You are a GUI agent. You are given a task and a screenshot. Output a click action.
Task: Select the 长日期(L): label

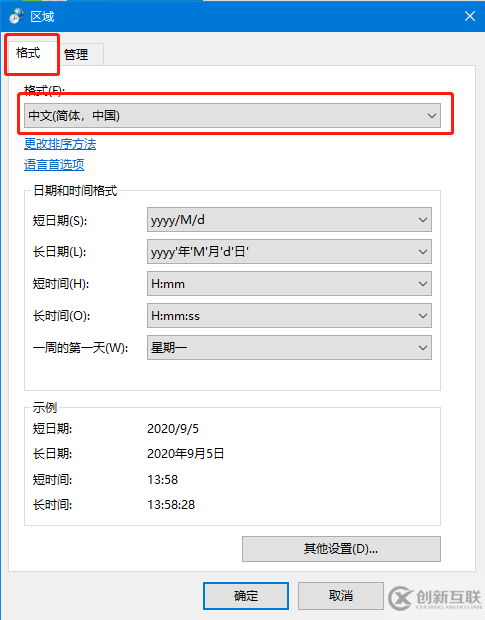[x=59, y=252]
